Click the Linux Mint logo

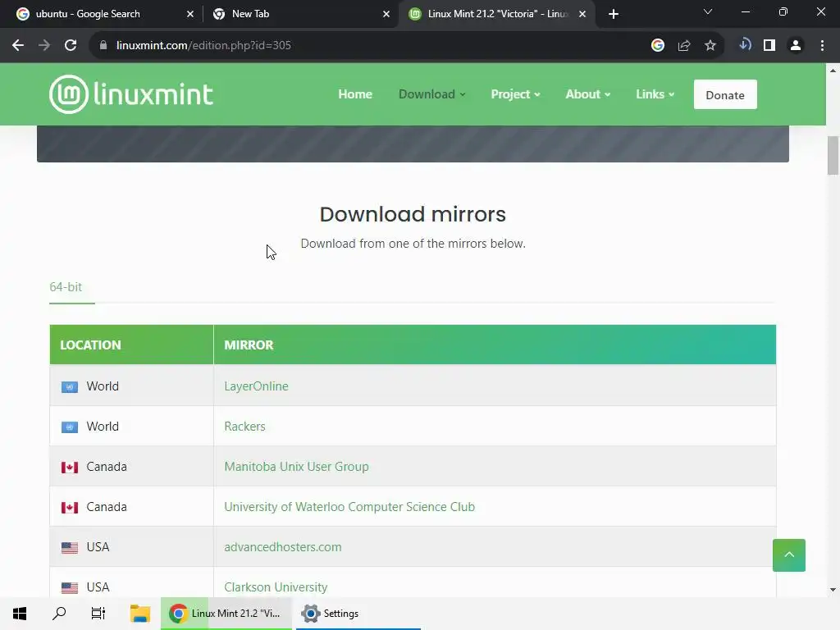pos(131,94)
